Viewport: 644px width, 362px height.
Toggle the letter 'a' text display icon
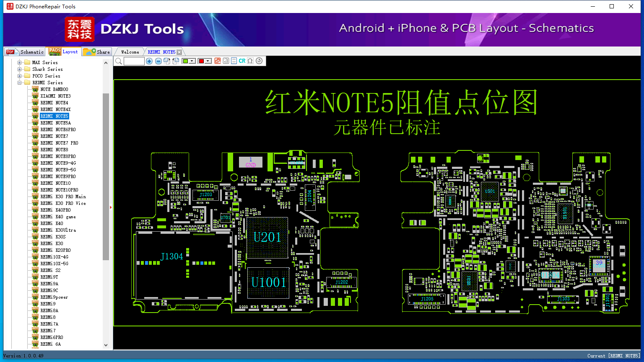pos(226,61)
